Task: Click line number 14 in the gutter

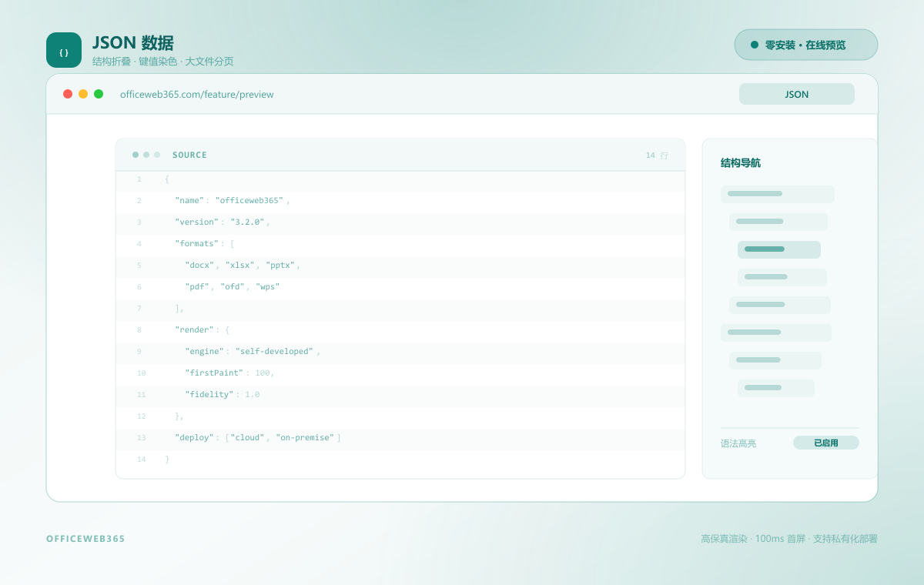Action: (141, 460)
